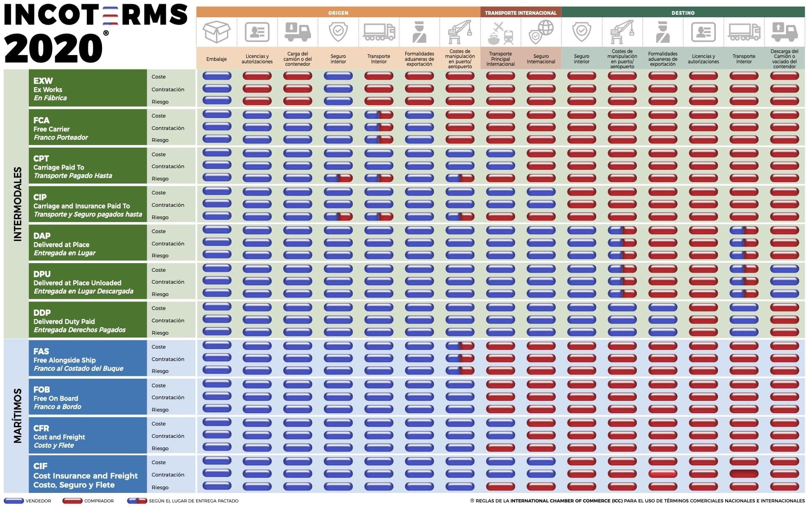812x509 pixels.
Task: Select Contratación in the FCA row
Action: (168, 128)
